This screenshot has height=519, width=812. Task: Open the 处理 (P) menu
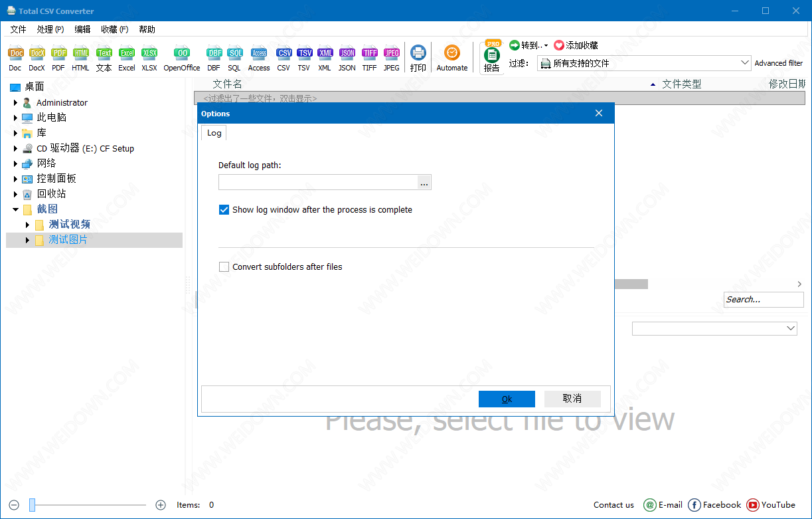coord(50,29)
